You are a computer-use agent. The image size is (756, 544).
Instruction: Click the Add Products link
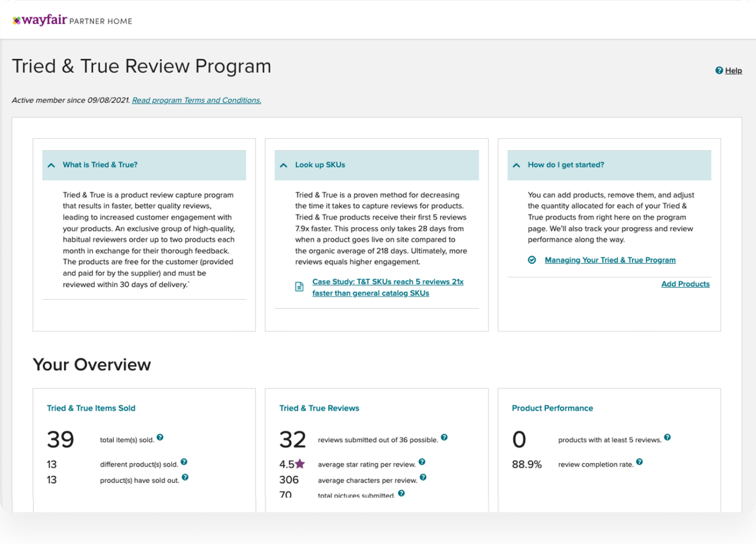685,284
